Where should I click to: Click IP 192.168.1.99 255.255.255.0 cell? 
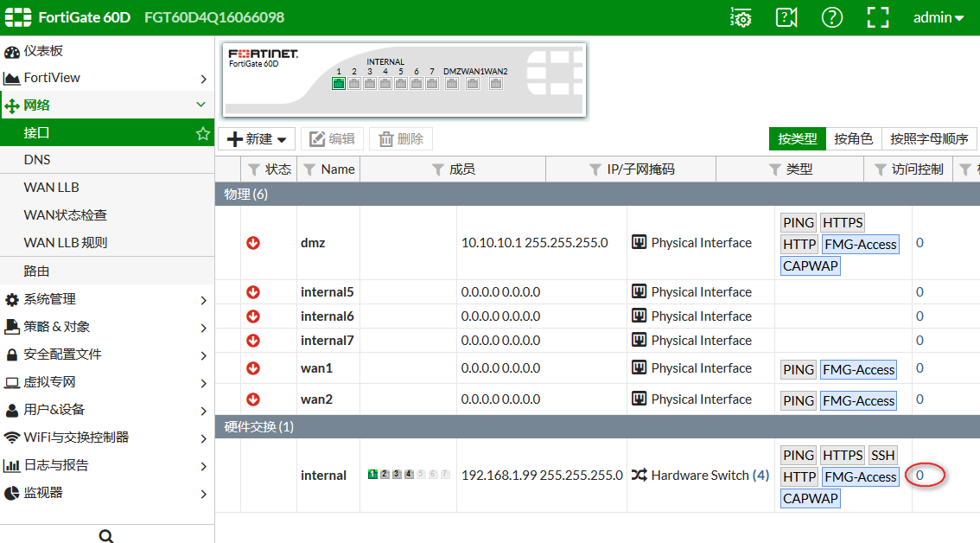[x=542, y=476]
